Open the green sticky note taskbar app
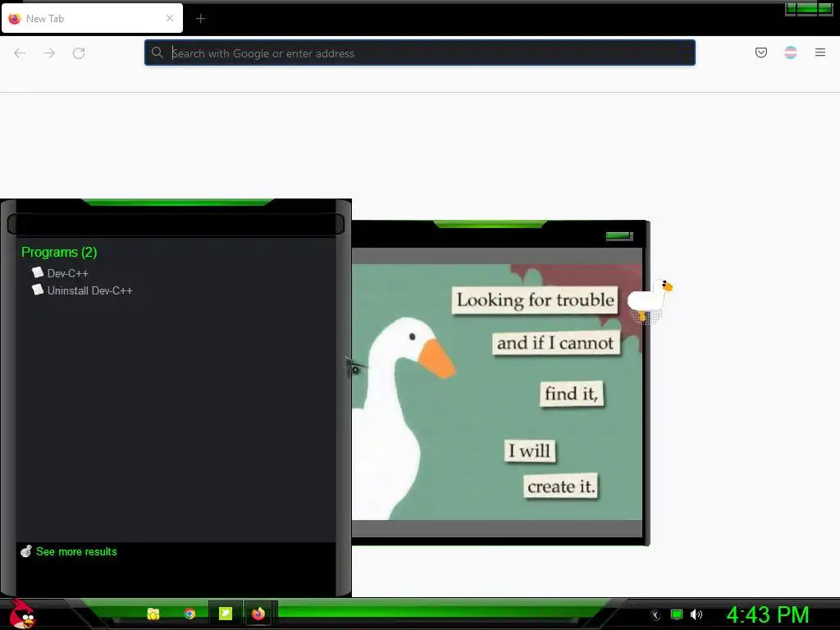 [x=225, y=614]
